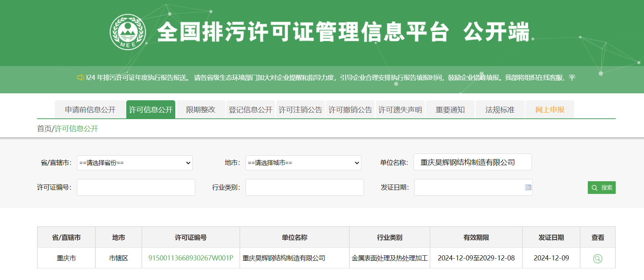The height and width of the screenshot is (280, 644).
Task: Switch to 申请前信息公开 tab
Action: (90, 110)
